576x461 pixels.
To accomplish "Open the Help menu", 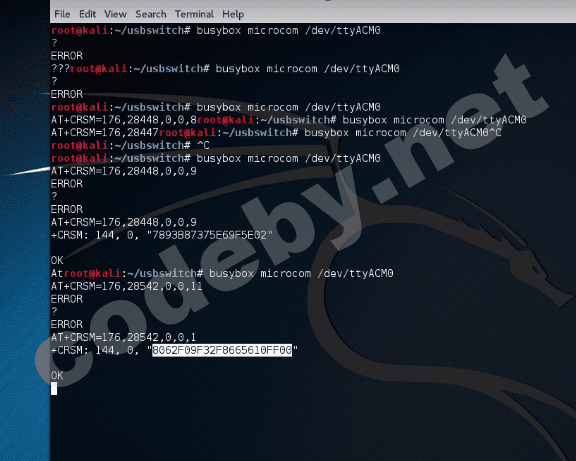I will coord(233,14).
